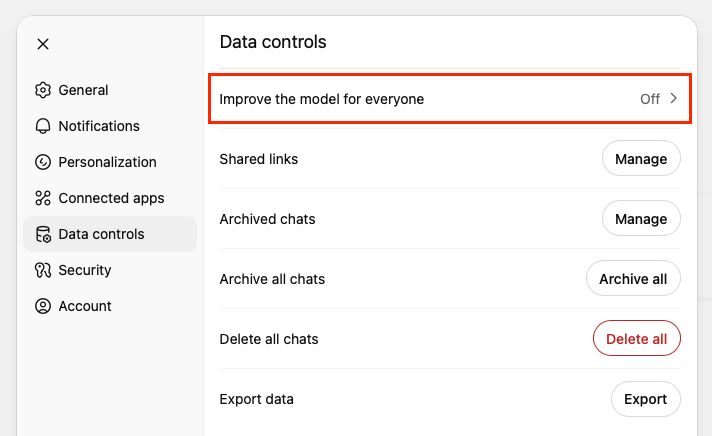Click the Delete all chats label
Viewport: 712px width, 436px height.
(269, 339)
